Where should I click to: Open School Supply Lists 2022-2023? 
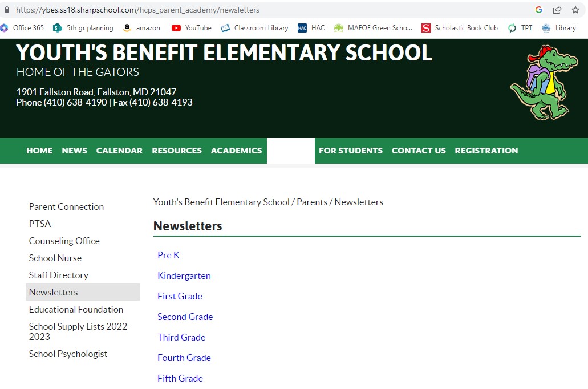click(x=79, y=331)
